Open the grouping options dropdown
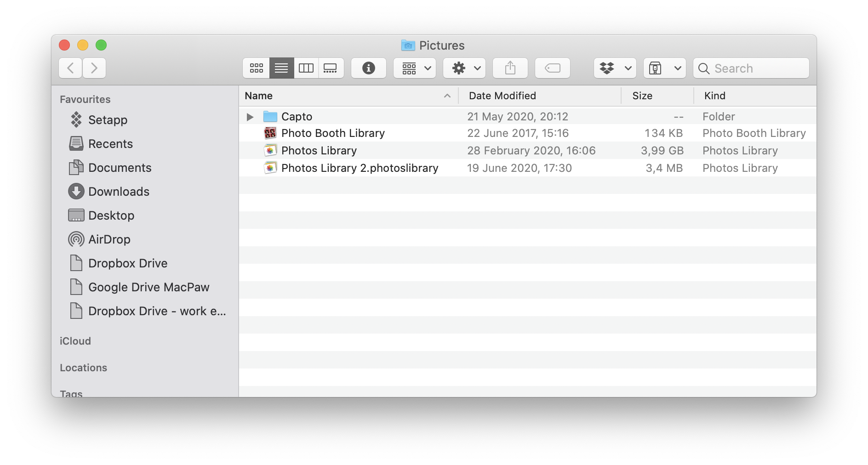The height and width of the screenshot is (465, 868). tap(414, 68)
